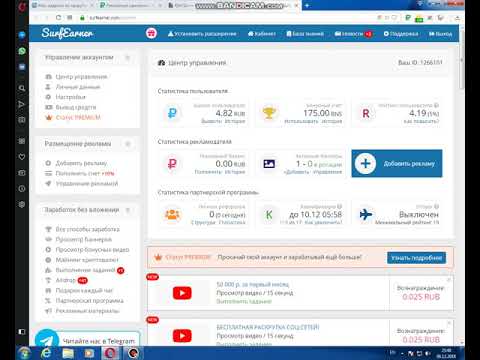
Task: Open База знаний in the top menu
Action: point(305,34)
